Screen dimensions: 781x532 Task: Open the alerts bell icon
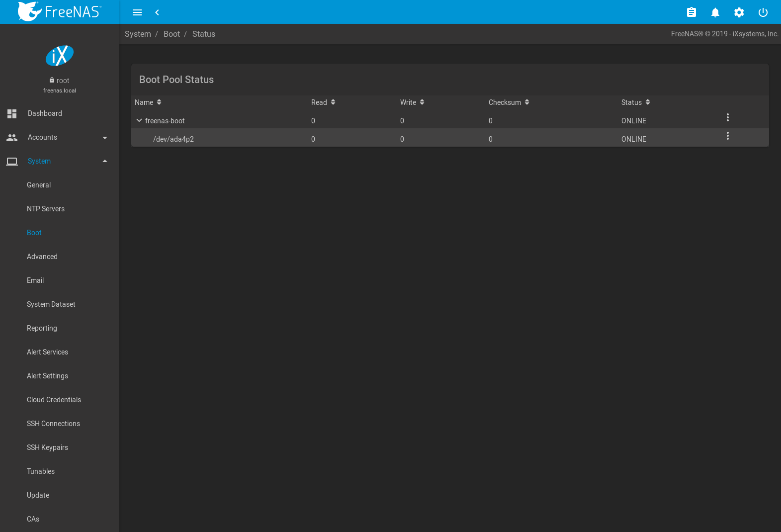coord(715,12)
